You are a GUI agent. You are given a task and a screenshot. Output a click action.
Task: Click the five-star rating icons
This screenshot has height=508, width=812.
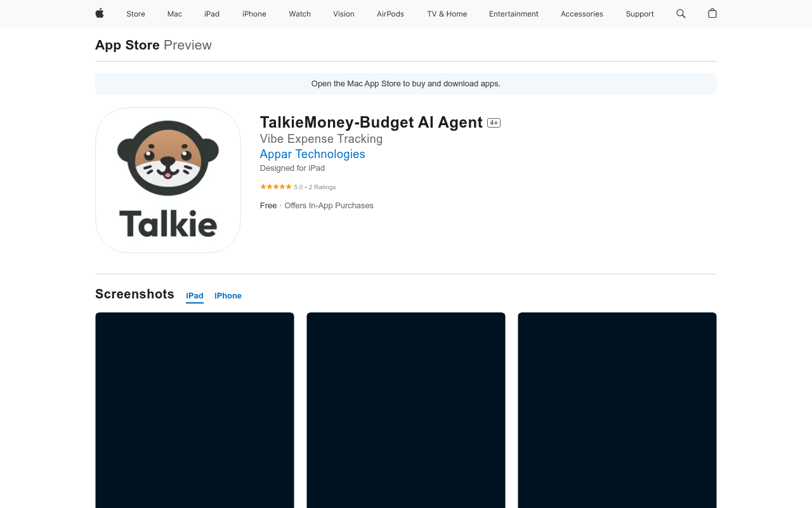pyautogui.click(x=275, y=187)
